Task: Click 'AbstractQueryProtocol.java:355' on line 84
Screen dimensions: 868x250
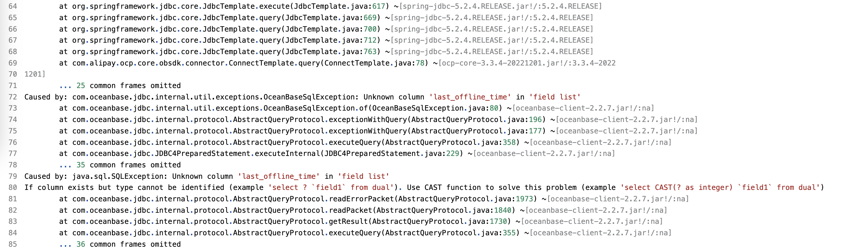Action: click(451, 233)
